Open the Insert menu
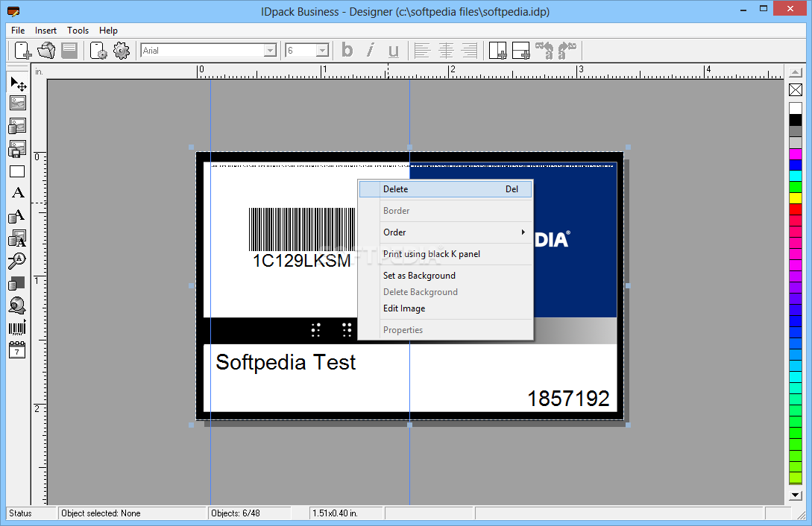The image size is (812, 526). (45, 31)
